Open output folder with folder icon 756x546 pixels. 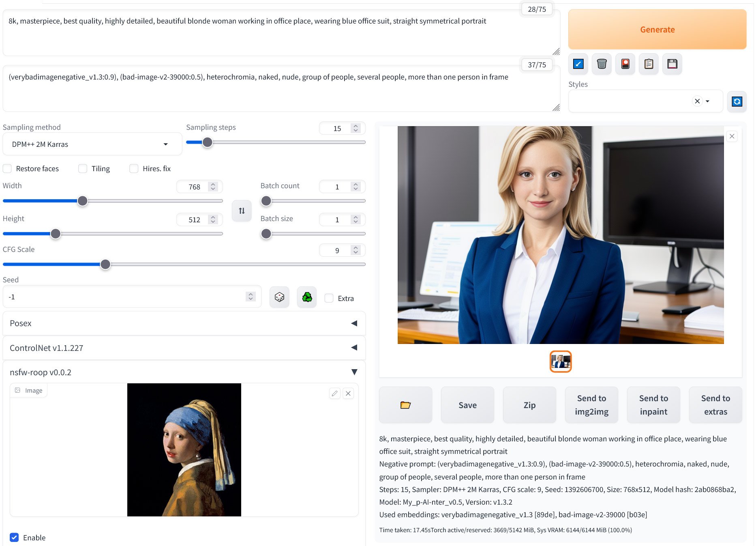click(x=405, y=405)
